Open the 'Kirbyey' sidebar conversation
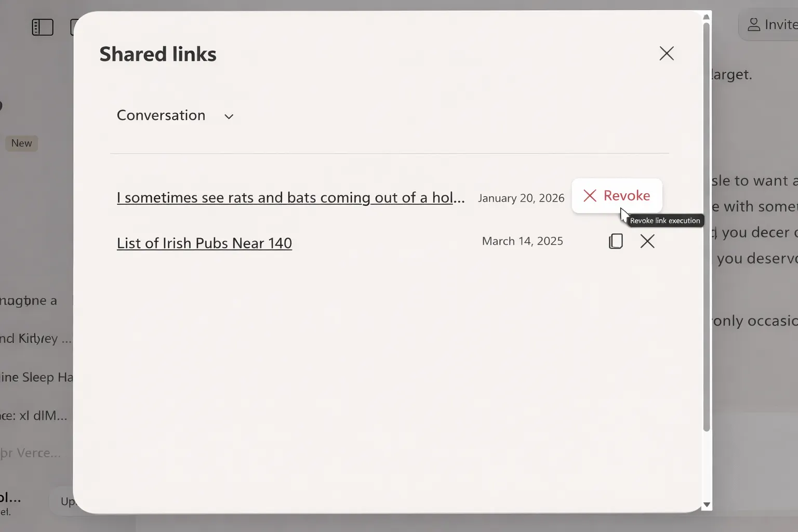Image resolution: width=798 pixels, height=532 pixels. (35, 339)
